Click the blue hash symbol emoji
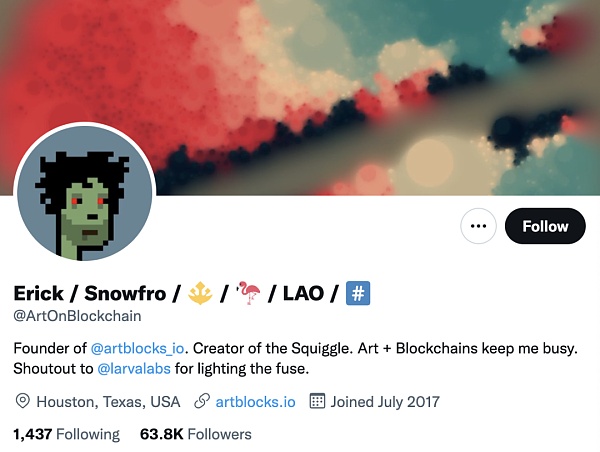600x452 pixels. (358, 293)
